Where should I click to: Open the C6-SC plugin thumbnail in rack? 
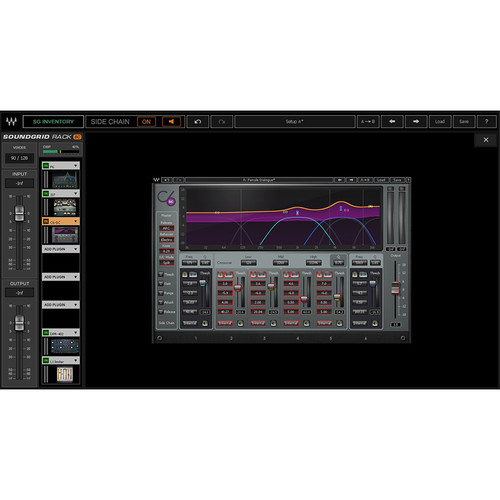pos(65,235)
